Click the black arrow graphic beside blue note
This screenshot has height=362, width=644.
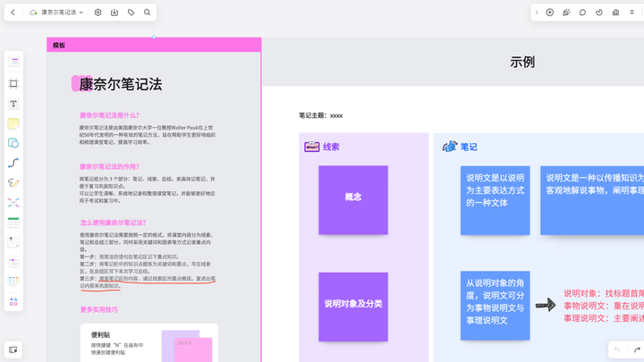coord(546,305)
